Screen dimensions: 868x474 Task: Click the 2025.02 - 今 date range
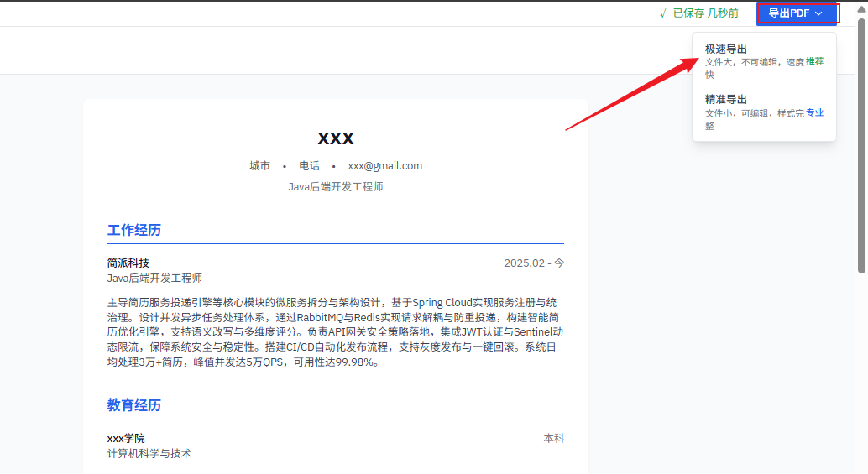point(534,263)
